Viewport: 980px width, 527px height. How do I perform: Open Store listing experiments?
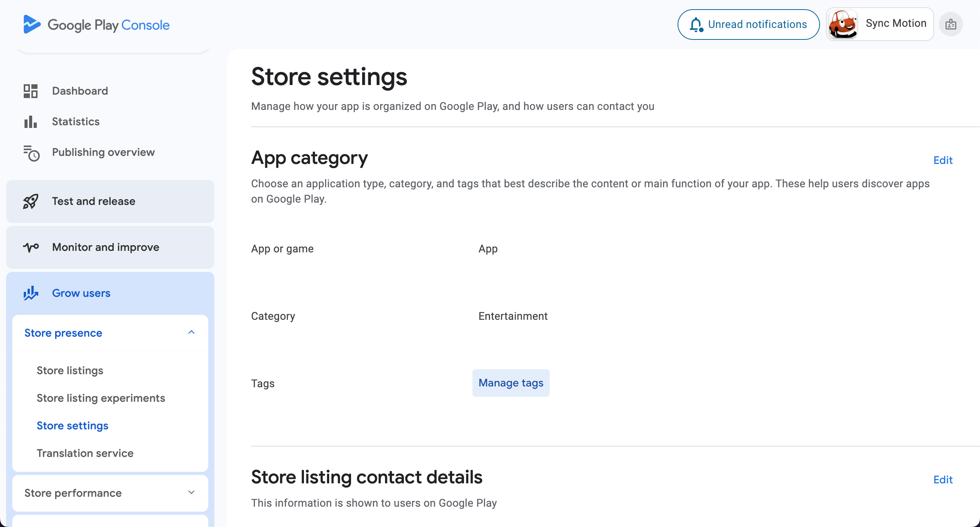coord(101,398)
